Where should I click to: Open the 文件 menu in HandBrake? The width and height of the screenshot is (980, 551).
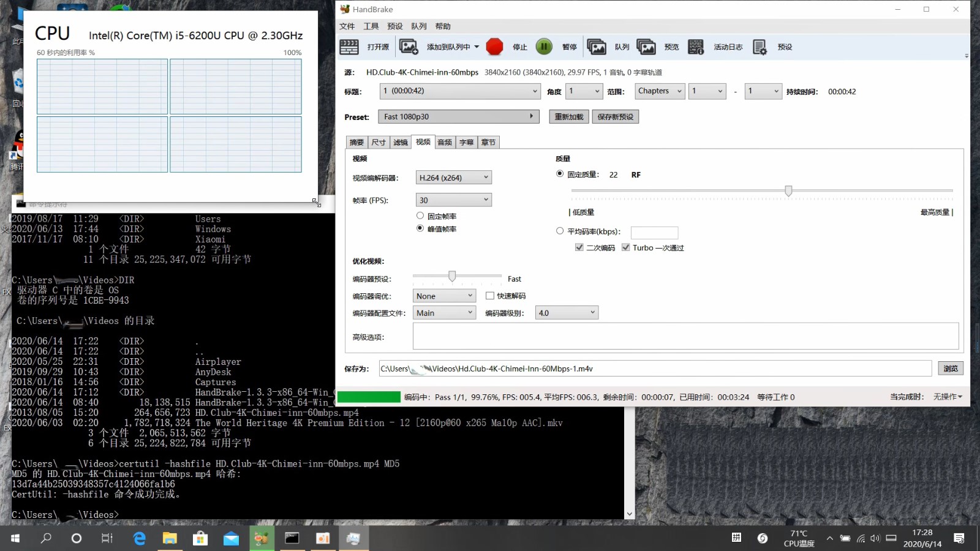click(x=347, y=26)
